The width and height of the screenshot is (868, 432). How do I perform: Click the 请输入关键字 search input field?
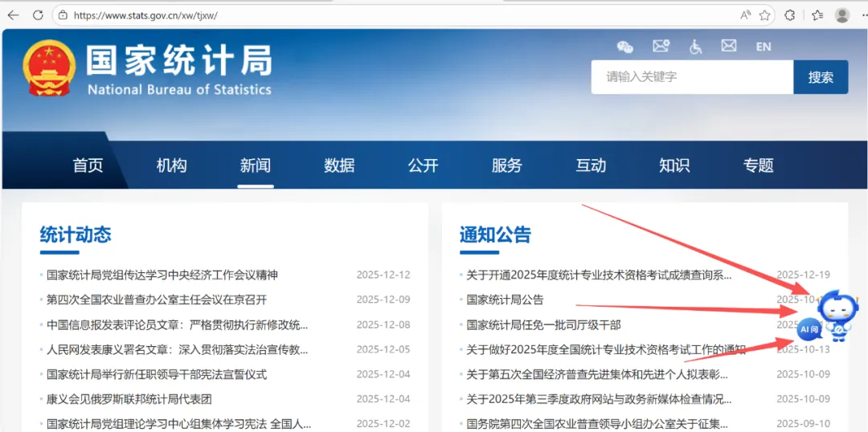691,77
